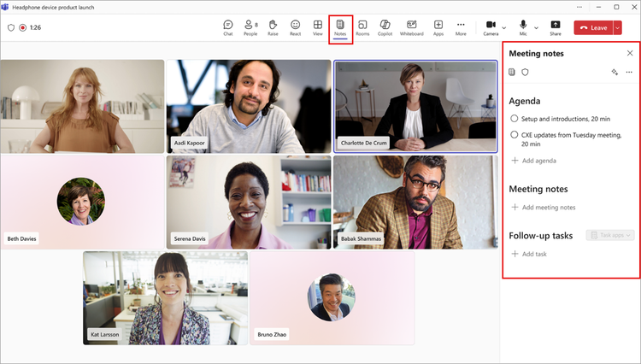Open the title bar ellipsis menu

[579, 7]
